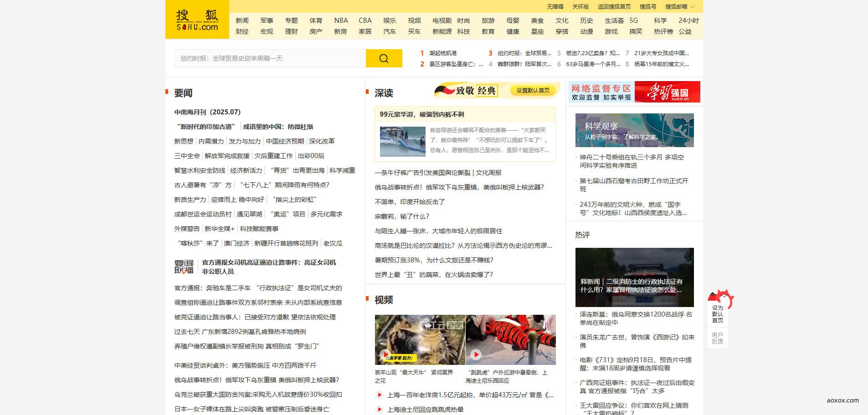Open the 中南海月刊（2025.07） headline
This screenshot has height=415, width=868.
pos(207,112)
